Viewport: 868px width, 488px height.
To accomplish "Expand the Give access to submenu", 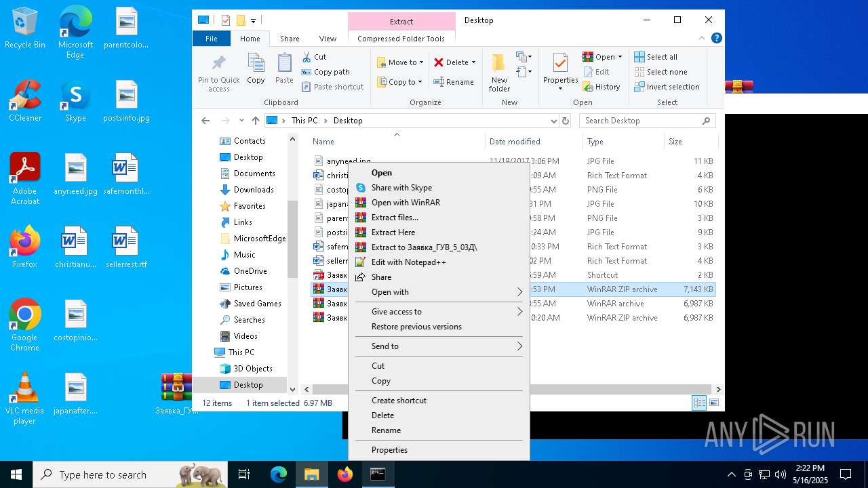I will tap(439, 312).
